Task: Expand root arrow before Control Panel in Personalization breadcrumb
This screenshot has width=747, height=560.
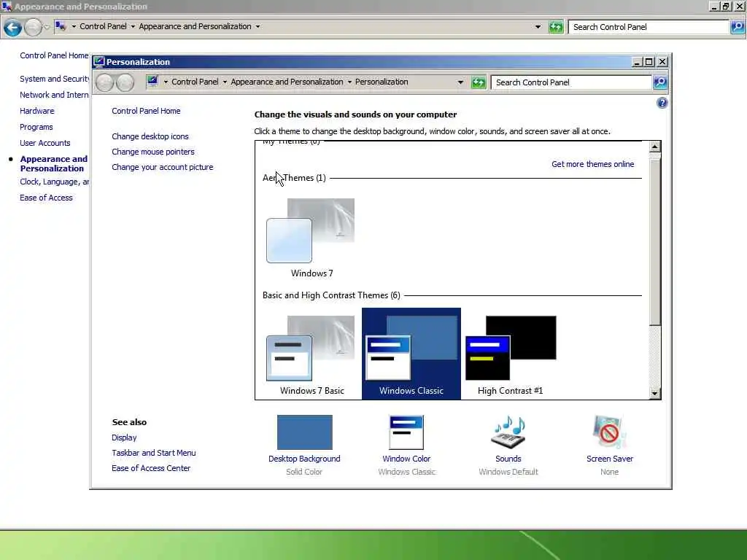Action: pos(166,82)
